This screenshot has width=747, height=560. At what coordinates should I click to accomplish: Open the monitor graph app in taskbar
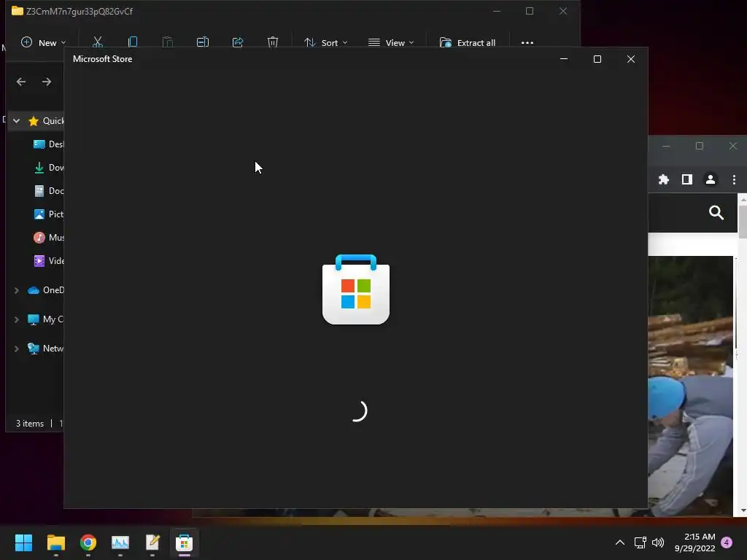pos(120,542)
